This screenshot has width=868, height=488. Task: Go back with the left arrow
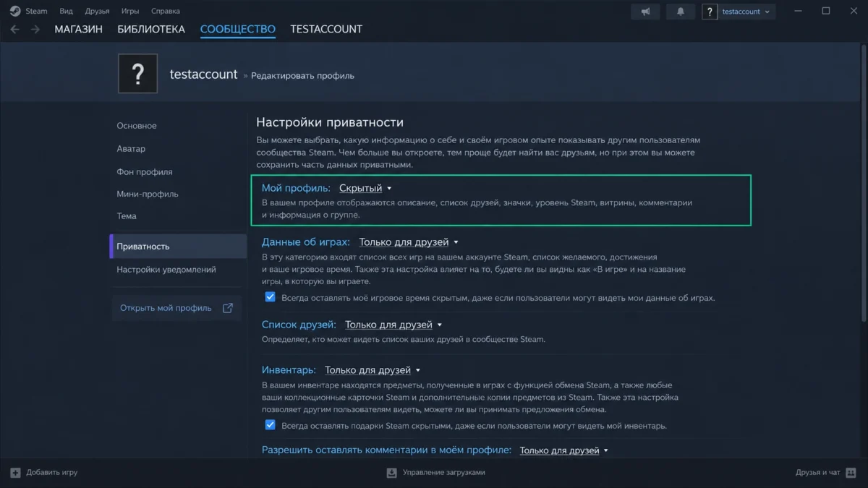pos(15,30)
